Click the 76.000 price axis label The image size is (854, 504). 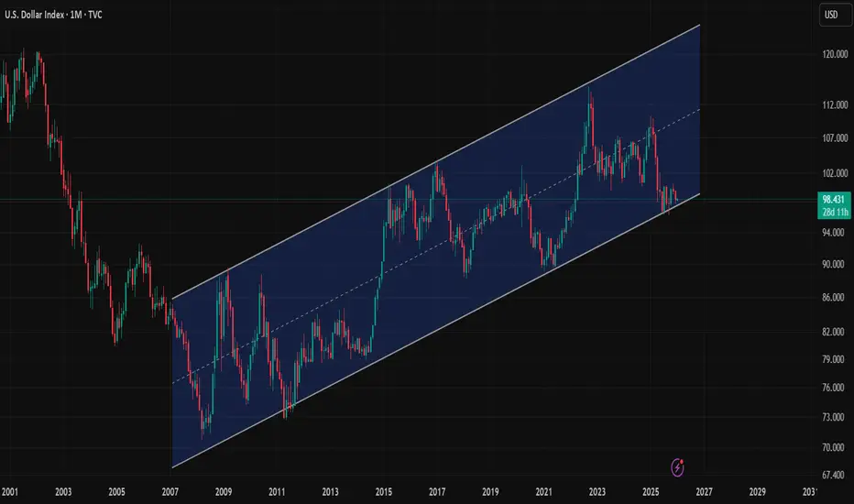pyautogui.click(x=835, y=388)
